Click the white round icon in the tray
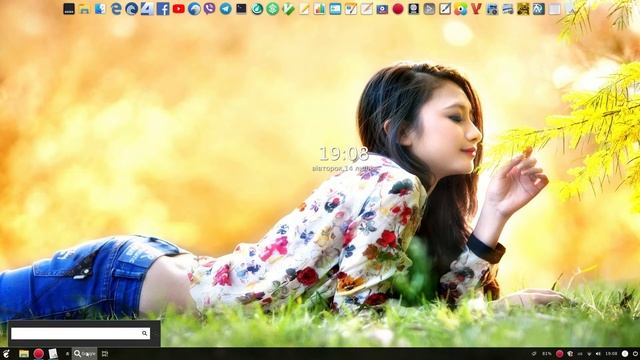The image size is (640, 360). pos(625,353)
